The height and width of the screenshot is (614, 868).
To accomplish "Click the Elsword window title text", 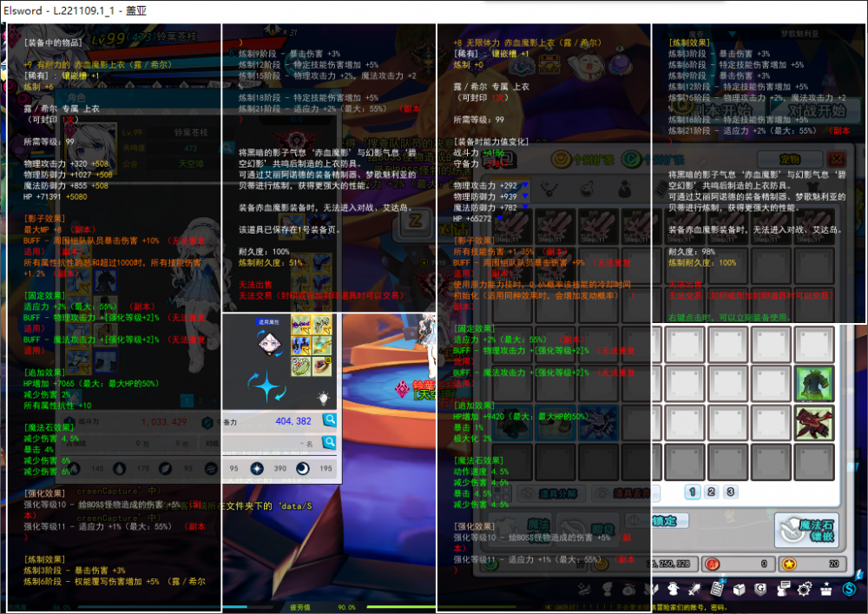I will coord(75,10).
